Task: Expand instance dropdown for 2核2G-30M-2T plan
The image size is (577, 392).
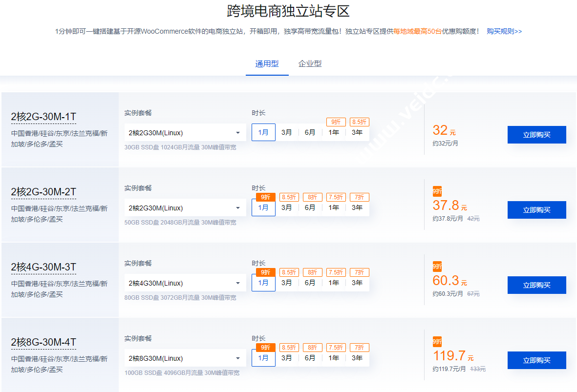Action: pos(184,208)
